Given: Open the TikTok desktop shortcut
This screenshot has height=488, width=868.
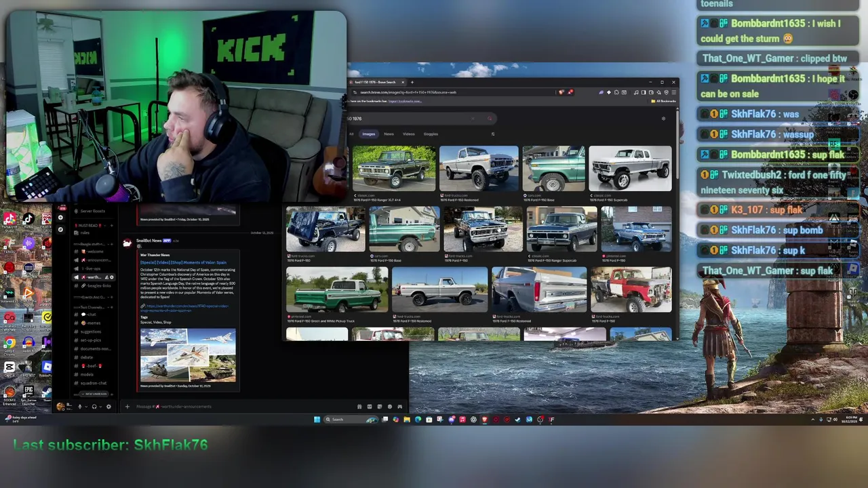Looking at the screenshot, I should tap(28, 219).
